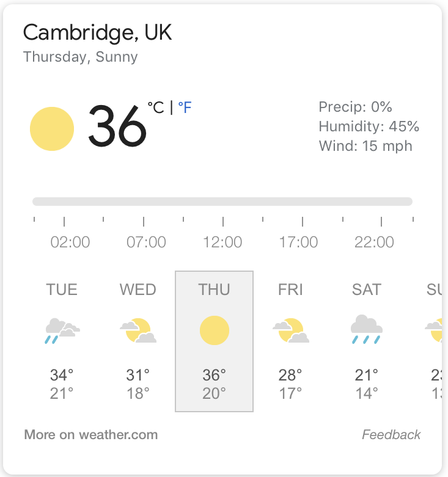The height and width of the screenshot is (477, 448).
Task: Select Wednesday's partly cloudy icon
Action: pyautogui.click(x=138, y=330)
